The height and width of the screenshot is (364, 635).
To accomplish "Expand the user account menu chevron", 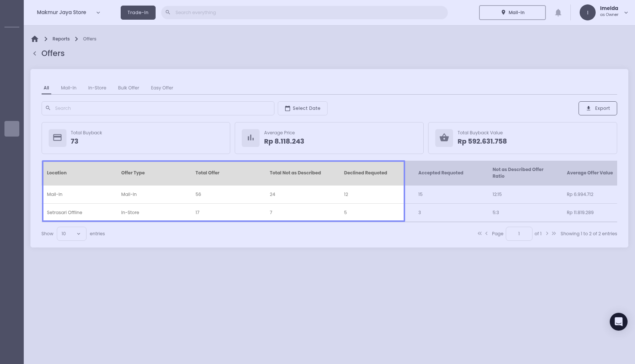I will (x=626, y=13).
